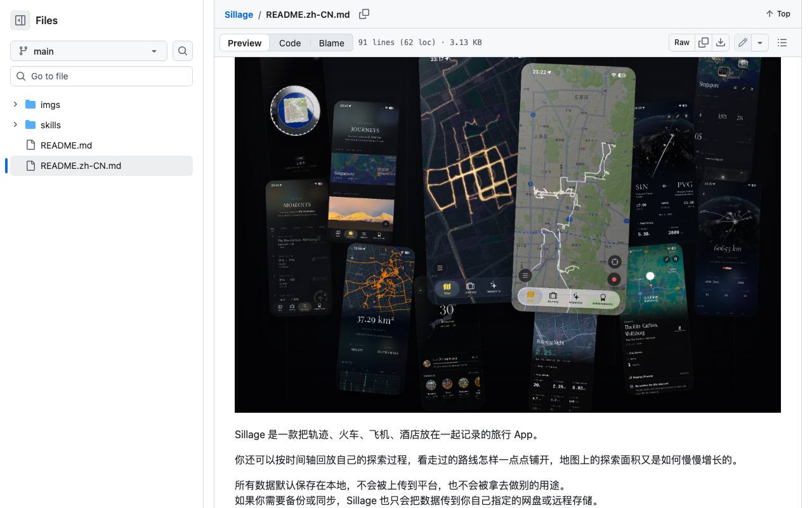Search the repository with the magnifier button
This screenshot has width=812, height=508.
click(183, 51)
